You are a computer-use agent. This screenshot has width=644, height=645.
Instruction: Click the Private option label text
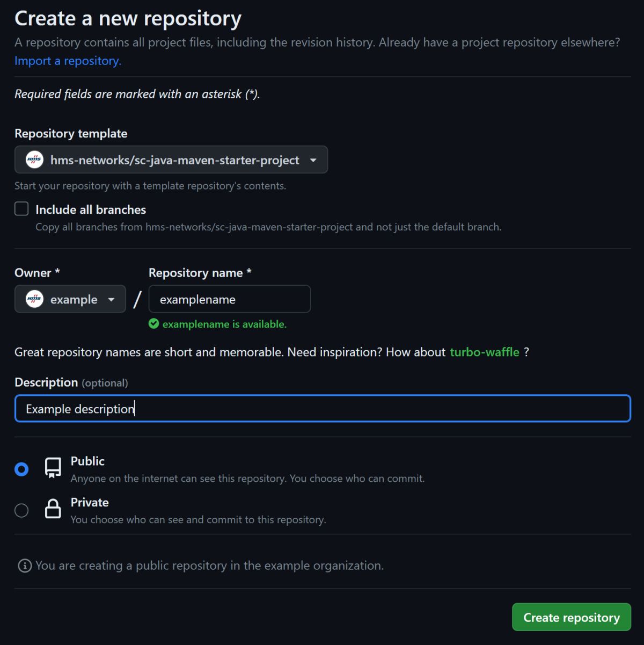click(x=90, y=502)
